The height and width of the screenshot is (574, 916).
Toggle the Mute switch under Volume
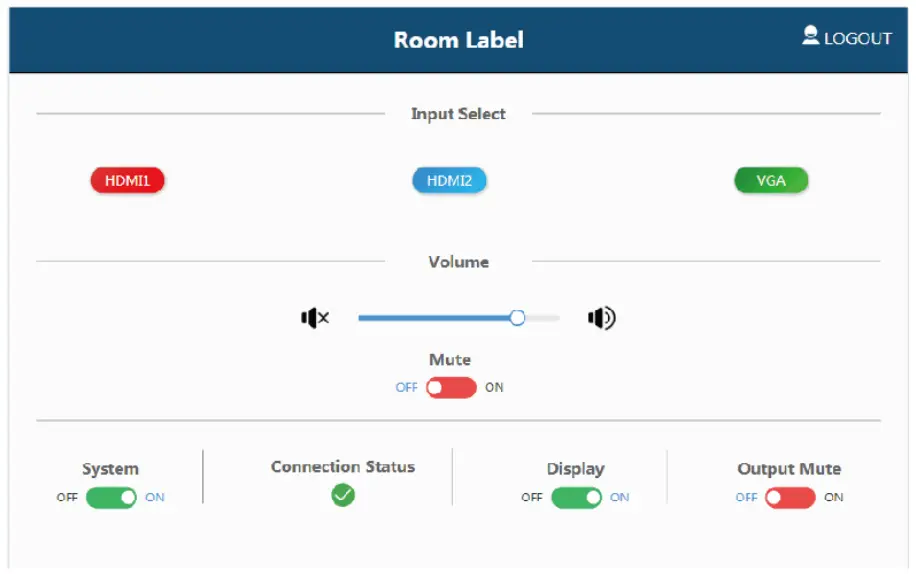click(451, 388)
